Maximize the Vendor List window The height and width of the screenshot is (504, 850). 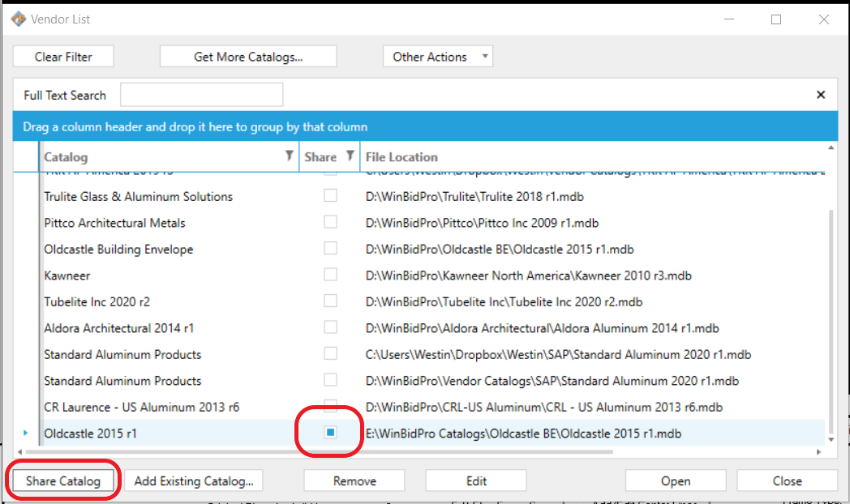click(776, 19)
